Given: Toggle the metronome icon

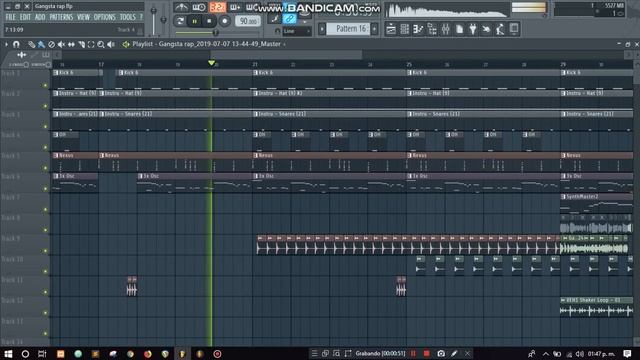Looking at the screenshot, I should (181, 7).
